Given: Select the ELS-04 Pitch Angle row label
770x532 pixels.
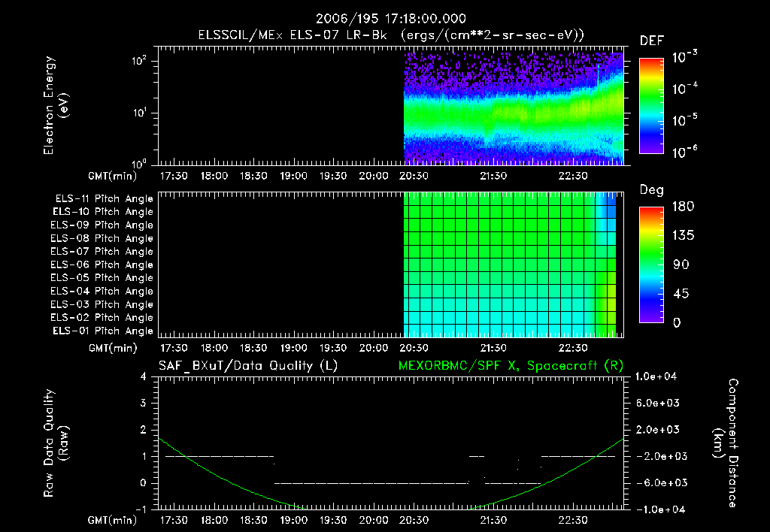Looking at the screenshot, I should [102, 292].
